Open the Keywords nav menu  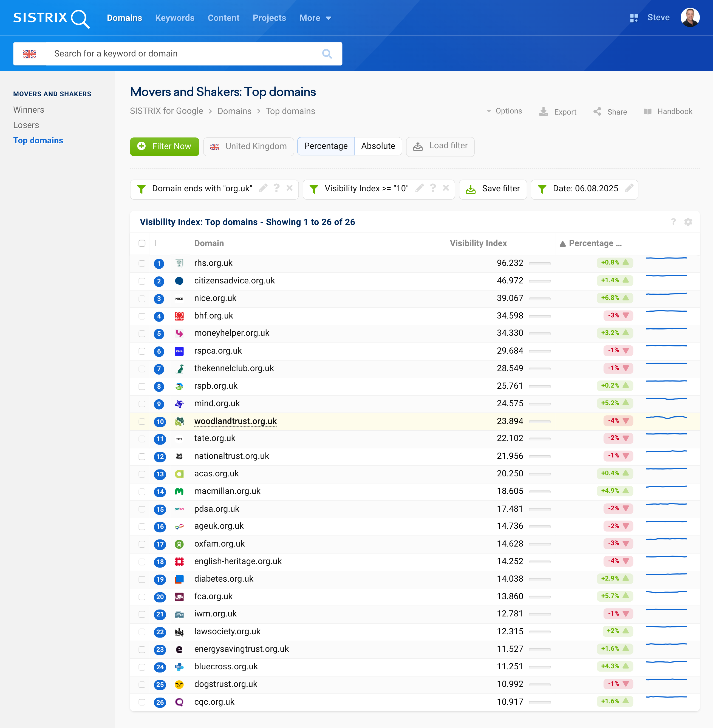click(175, 18)
